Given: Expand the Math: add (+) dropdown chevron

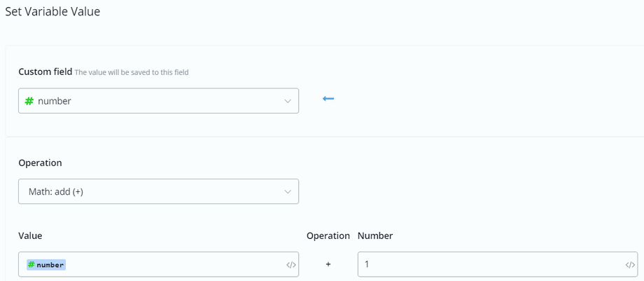Looking at the screenshot, I should (x=288, y=192).
